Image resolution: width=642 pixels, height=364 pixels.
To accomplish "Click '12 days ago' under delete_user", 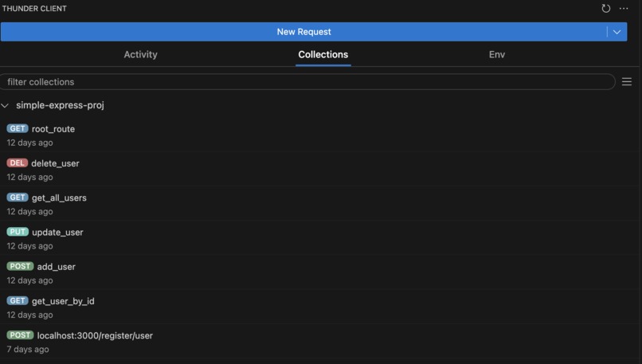I will click(x=30, y=178).
